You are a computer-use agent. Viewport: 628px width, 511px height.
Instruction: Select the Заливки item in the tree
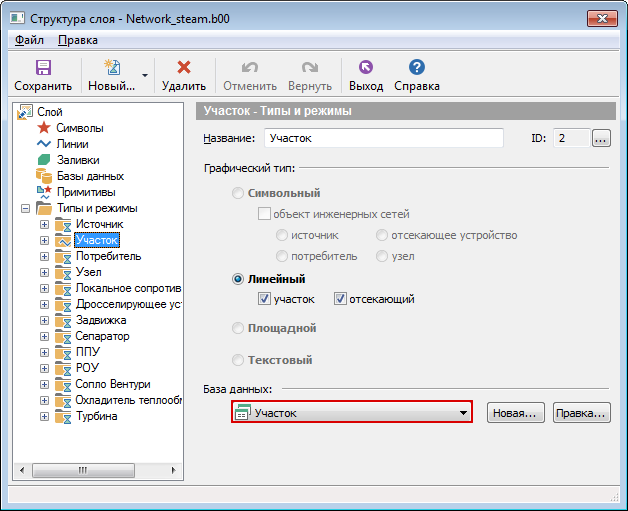pyautogui.click(x=77, y=160)
